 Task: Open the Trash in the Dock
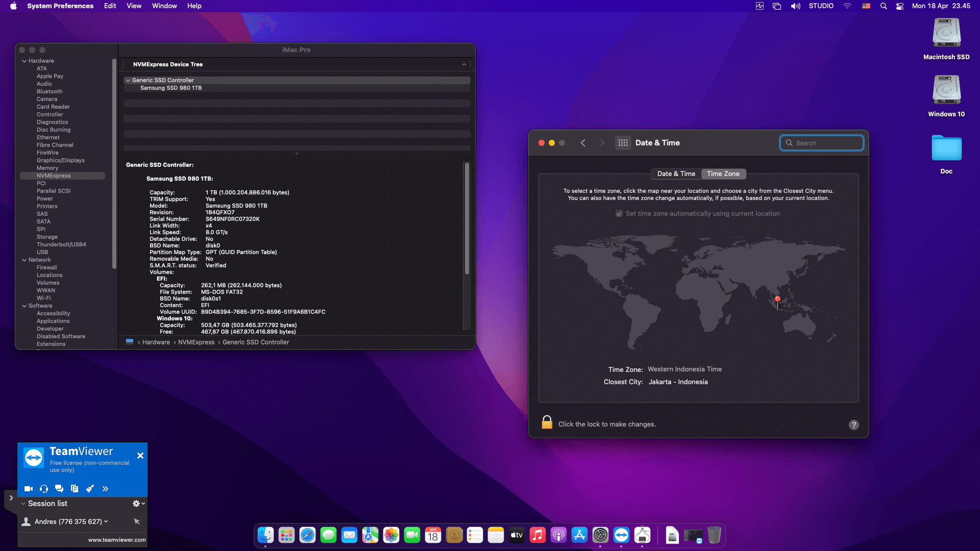click(x=714, y=535)
